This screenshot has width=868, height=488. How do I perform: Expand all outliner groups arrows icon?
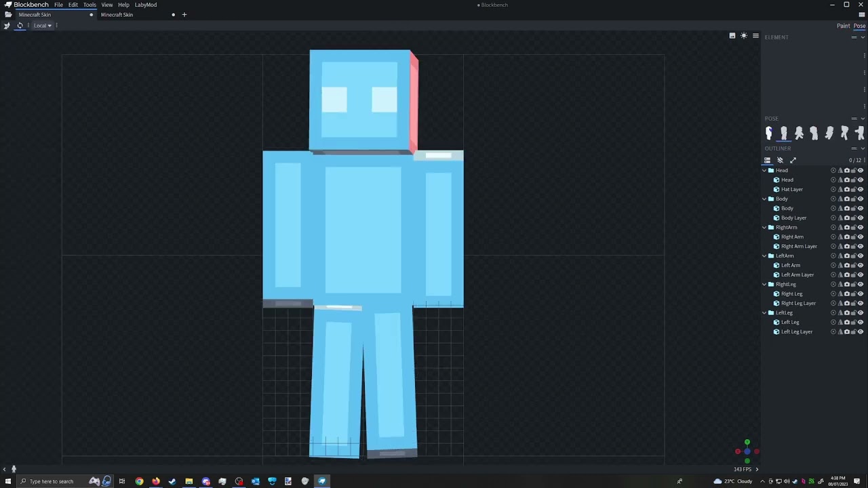(x=793, y=161)
